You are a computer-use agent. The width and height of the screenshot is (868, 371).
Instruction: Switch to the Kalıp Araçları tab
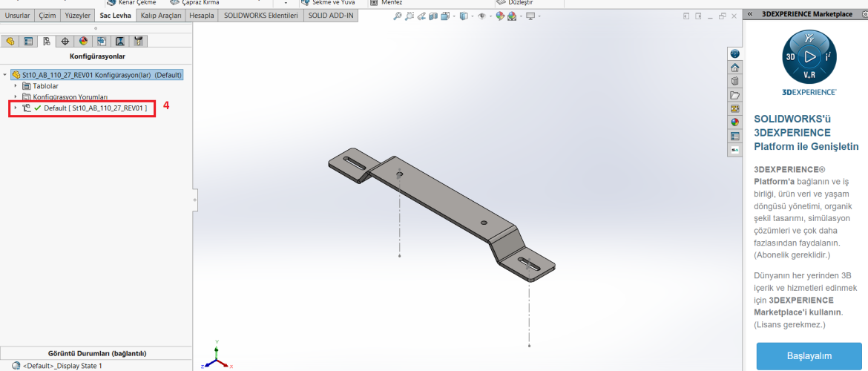(160, 16)
